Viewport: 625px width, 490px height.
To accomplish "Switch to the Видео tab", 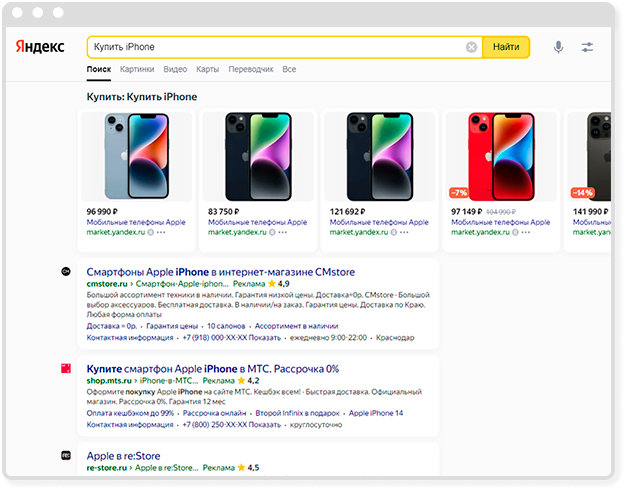I will 175,70.
